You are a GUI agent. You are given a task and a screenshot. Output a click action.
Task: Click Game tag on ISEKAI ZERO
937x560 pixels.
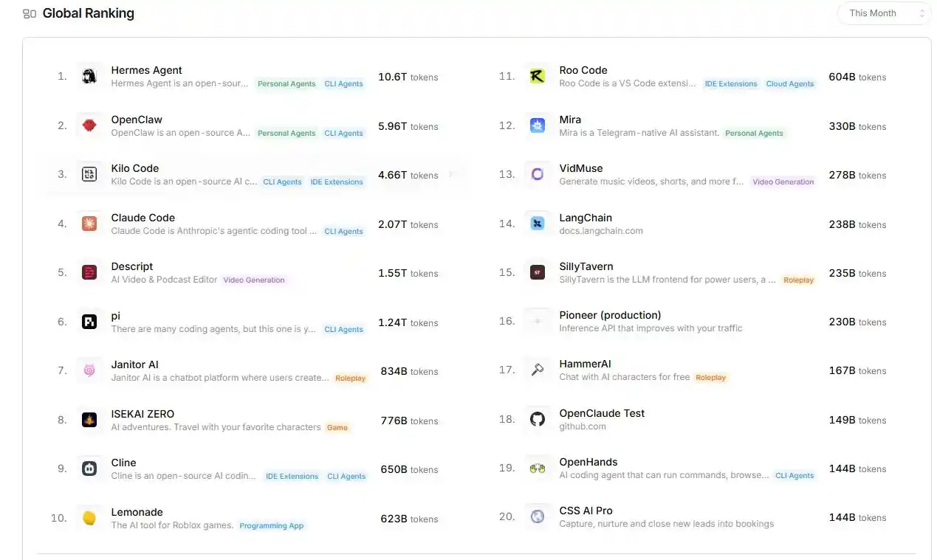click(x=337, y=428)
